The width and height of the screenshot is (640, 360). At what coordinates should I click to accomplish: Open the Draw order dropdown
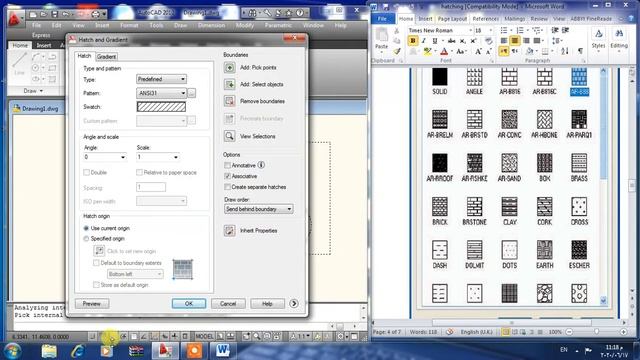258,209
